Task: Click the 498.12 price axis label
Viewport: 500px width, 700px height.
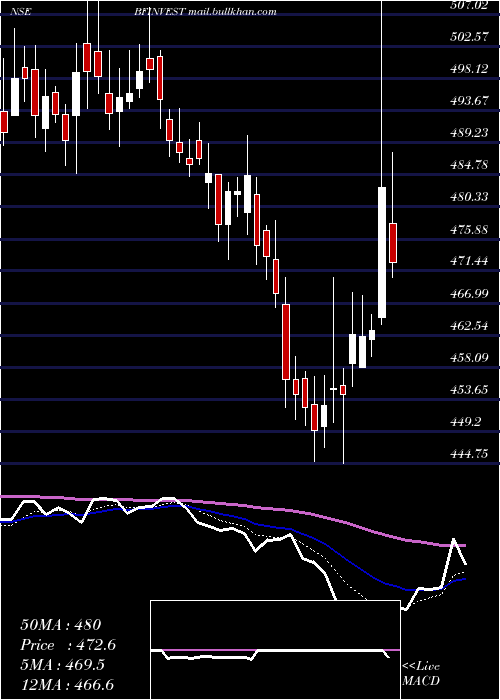Action: point(468,69)
